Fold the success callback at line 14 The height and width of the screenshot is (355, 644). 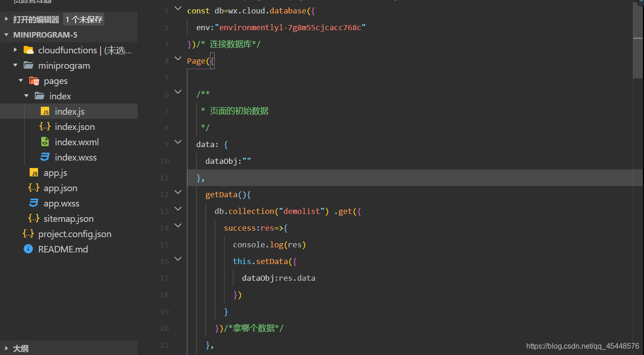point(178,226)
